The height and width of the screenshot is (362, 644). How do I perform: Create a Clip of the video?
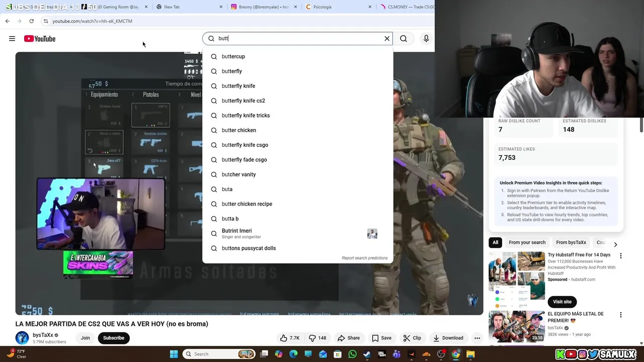coord(412,338)
